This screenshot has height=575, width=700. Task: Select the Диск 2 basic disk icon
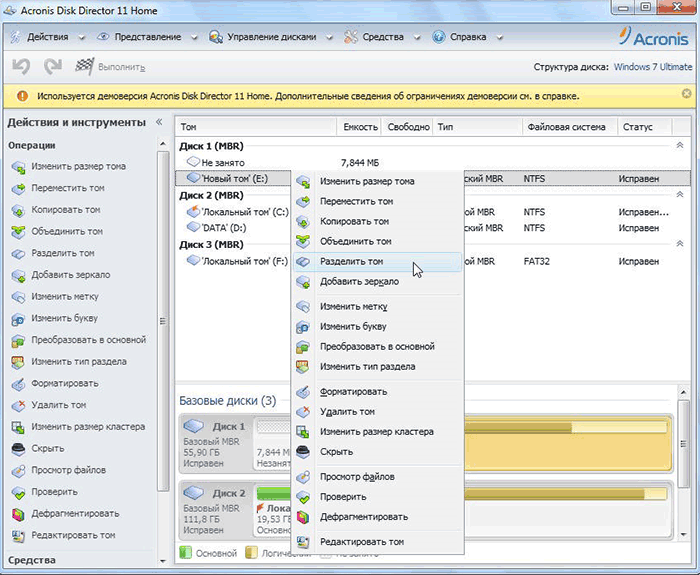(193, 493)
